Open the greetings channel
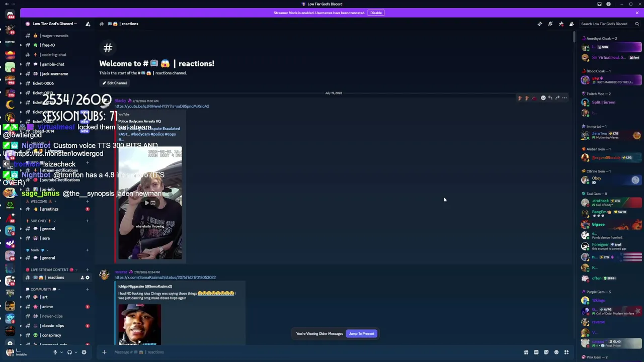Viewport: 644px width, 362px height. 58,209
